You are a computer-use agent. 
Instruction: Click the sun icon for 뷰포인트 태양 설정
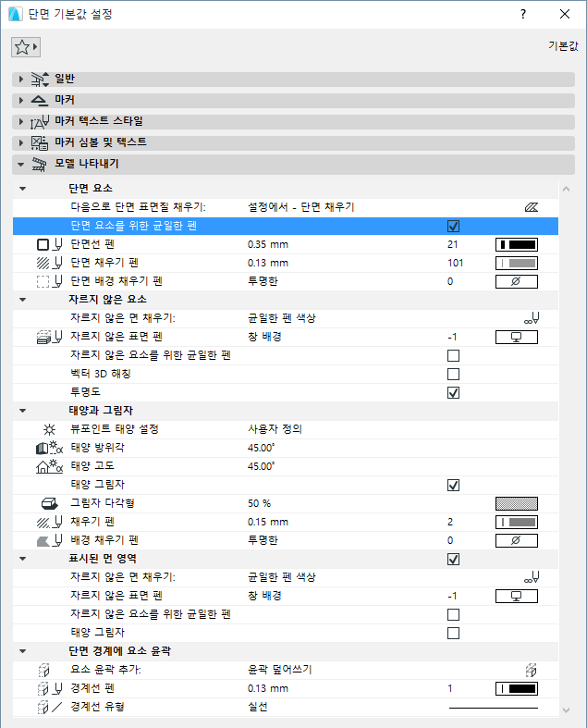click(49, 429)
